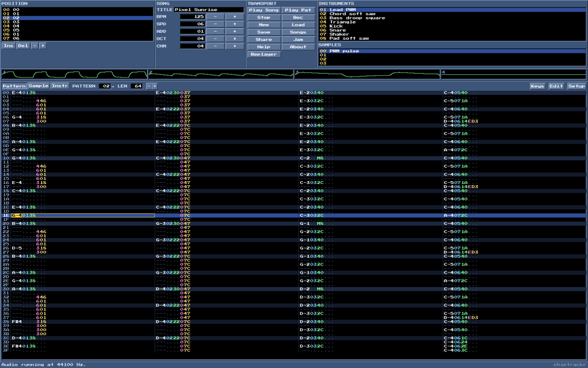Increase BPM with its plus button
588x368 pixels.
pos(235,17)
